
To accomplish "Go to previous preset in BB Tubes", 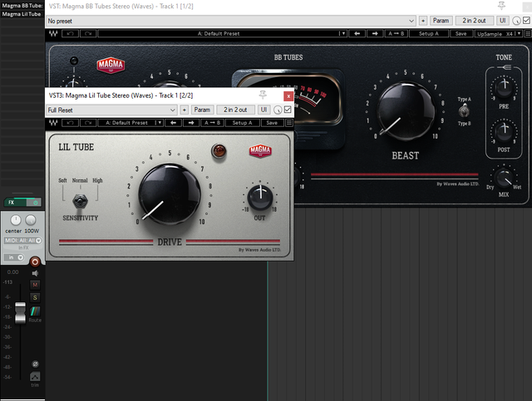I will [x=357, y=33].
